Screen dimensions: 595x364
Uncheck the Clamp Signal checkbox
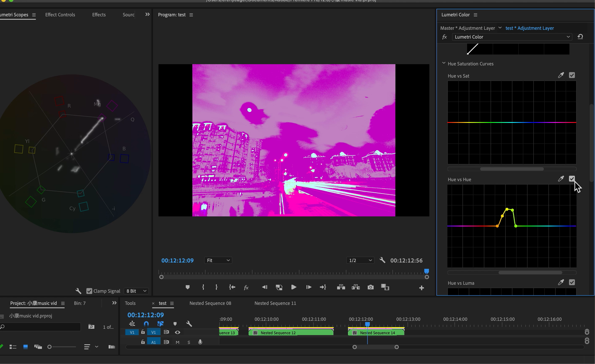click(x=89, y=291)
